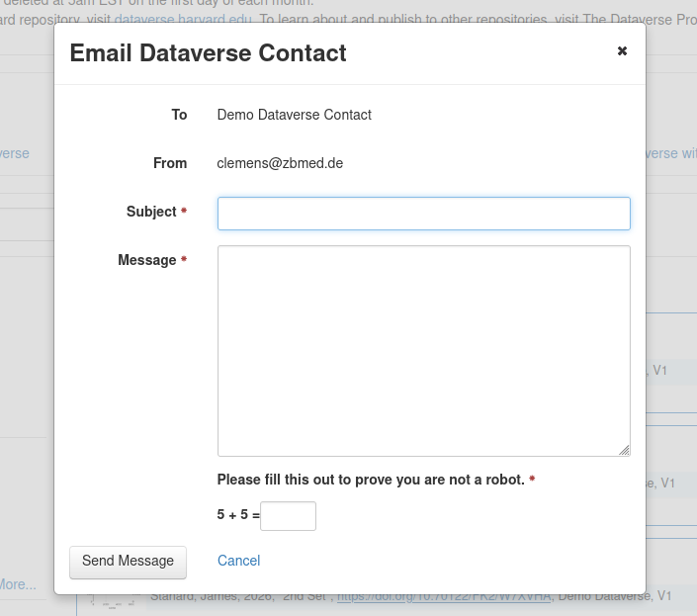
Task: Click into the Subject input field
Action: pyautogui.click(x=423, y=214)
